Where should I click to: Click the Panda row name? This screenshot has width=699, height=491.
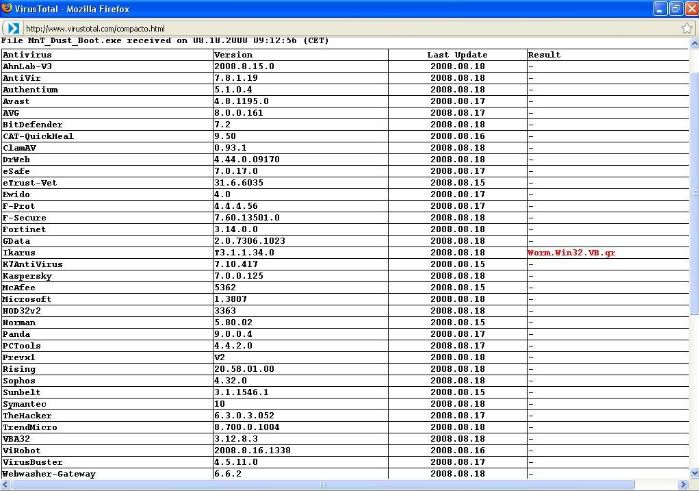tap(16, 334)
